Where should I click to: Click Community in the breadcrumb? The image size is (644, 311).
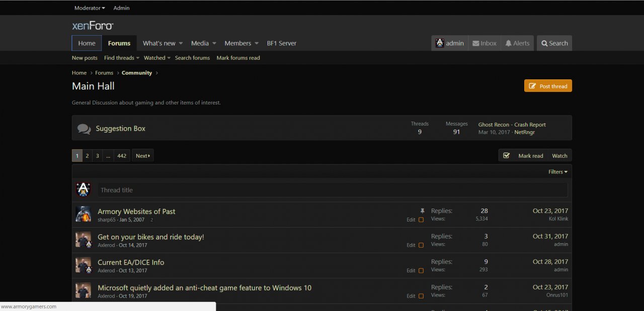pos(137,73)
